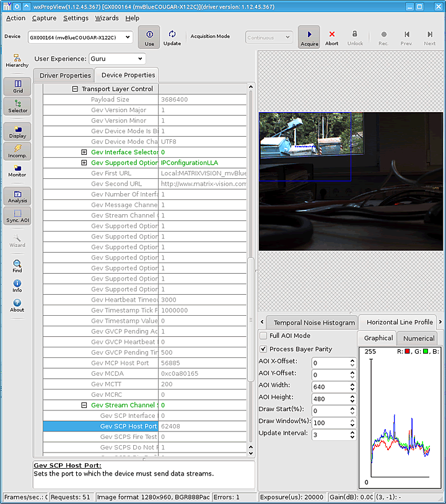This screenshot has width=446, height=504.
Task: Open the device selection dropdown
Action: [x=80, y=38]
